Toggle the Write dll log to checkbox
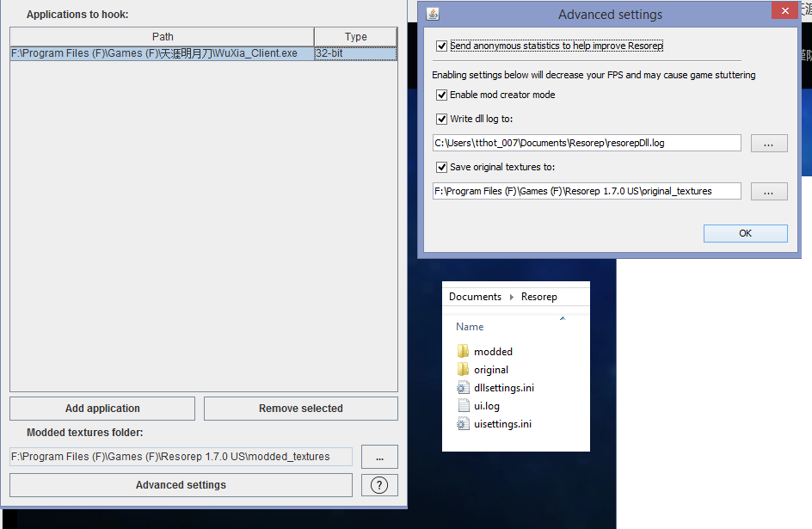The width and height of the screenshot is (812, 529). [x=441, y=119]
